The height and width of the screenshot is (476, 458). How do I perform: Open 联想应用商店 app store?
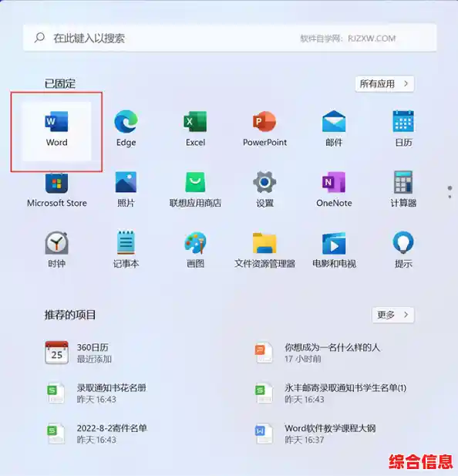coord(195,190)
